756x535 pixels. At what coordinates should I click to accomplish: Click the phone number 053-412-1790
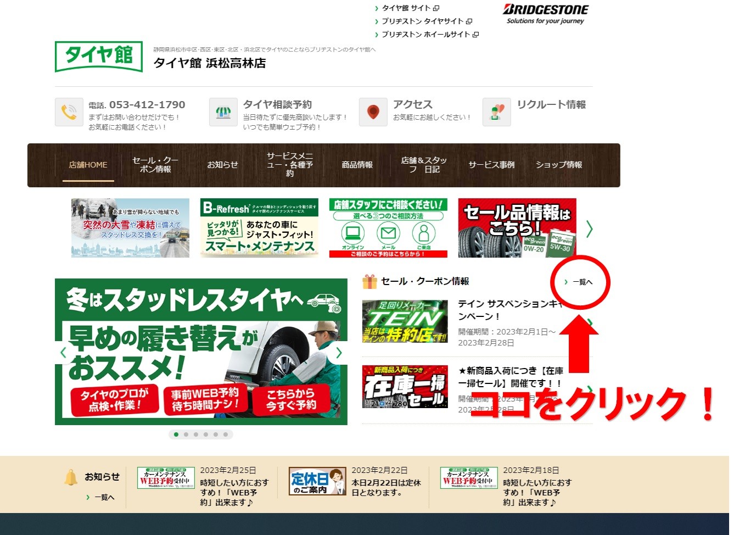pyautogui.click(x=147, y=104)
